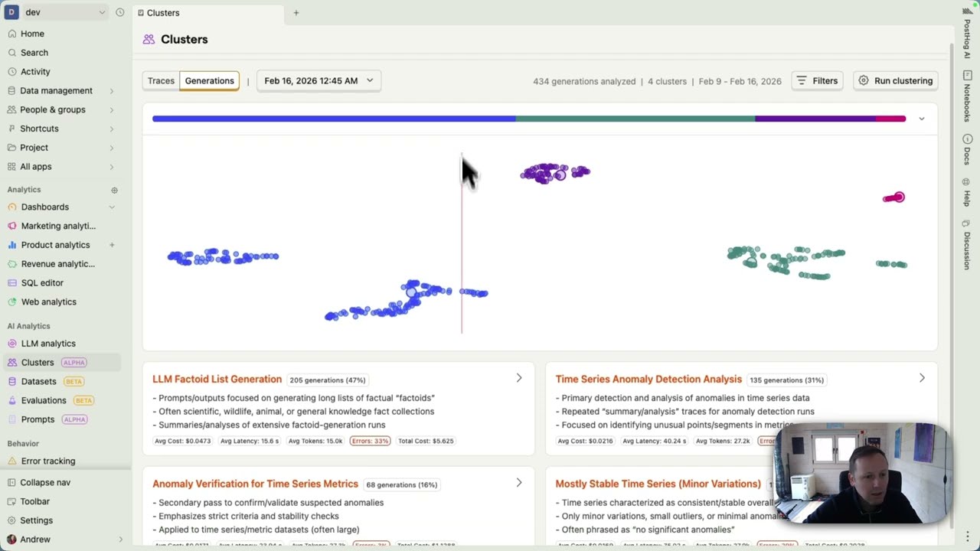Image resolution: width=980 pixels, height=551 pixels.
Task: Click the blue segment of distribution bar
Action: coord(334,119)
